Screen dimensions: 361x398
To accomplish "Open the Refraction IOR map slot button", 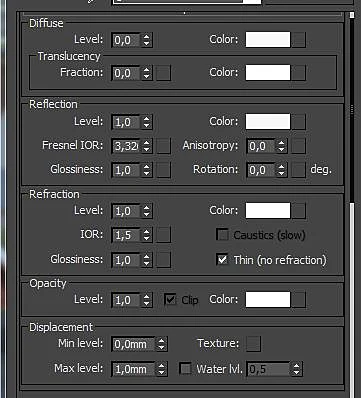I will tap(163, 235).
